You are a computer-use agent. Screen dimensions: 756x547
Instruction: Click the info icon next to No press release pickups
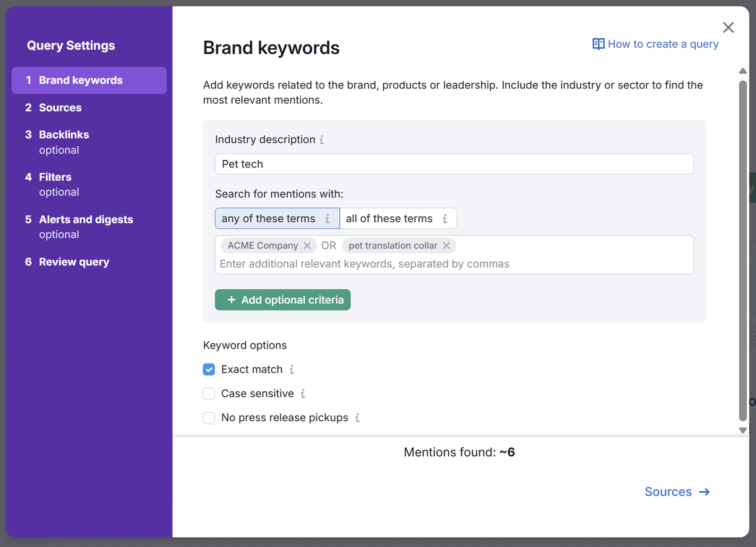click(358, 417)
